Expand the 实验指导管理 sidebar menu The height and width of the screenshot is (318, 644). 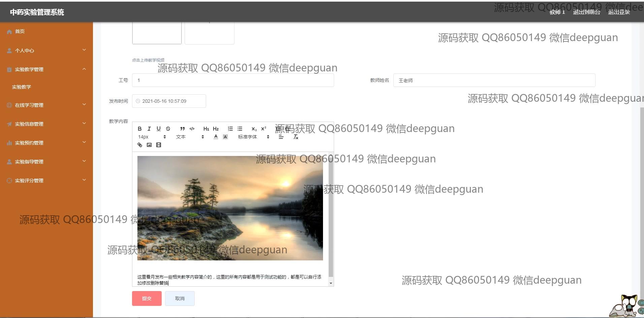pos(46,161)
